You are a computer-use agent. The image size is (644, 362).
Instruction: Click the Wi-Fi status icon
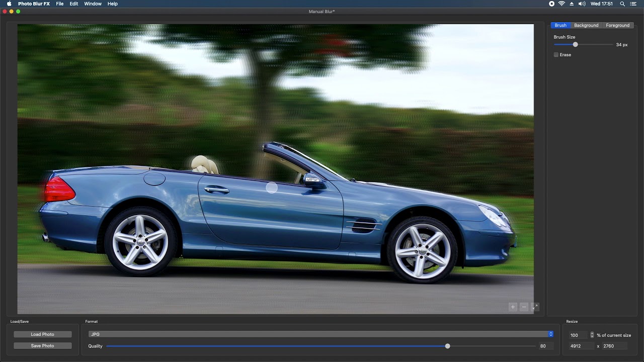[x=561, y=4]
